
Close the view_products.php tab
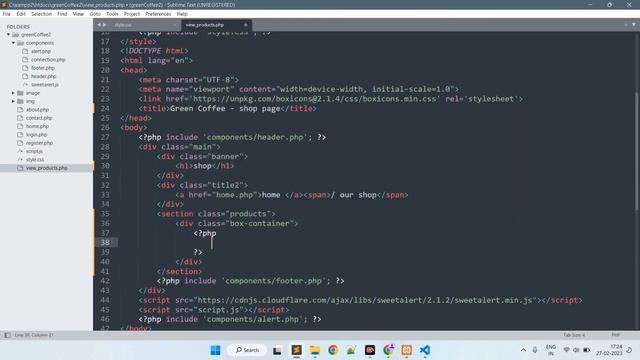click(246, 25)
